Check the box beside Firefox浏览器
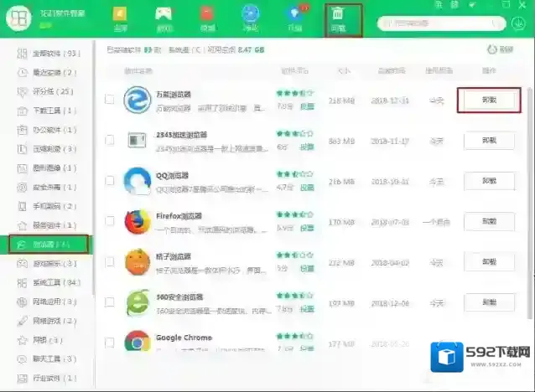535x392 pixels. click(110, 222)
